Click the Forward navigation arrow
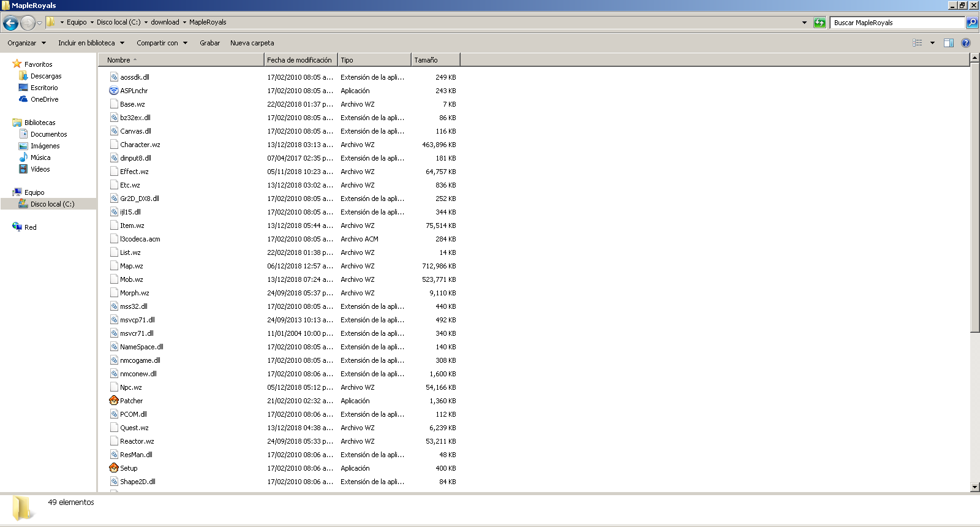This screenshot has width=980, height=527. coord(28,23)
